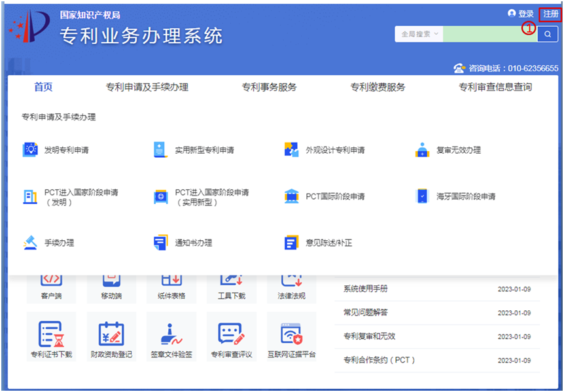Select the 手续办理 gavel icon
Image resolution: width=564 pixels, height=392 pixels.
[30, 242]
